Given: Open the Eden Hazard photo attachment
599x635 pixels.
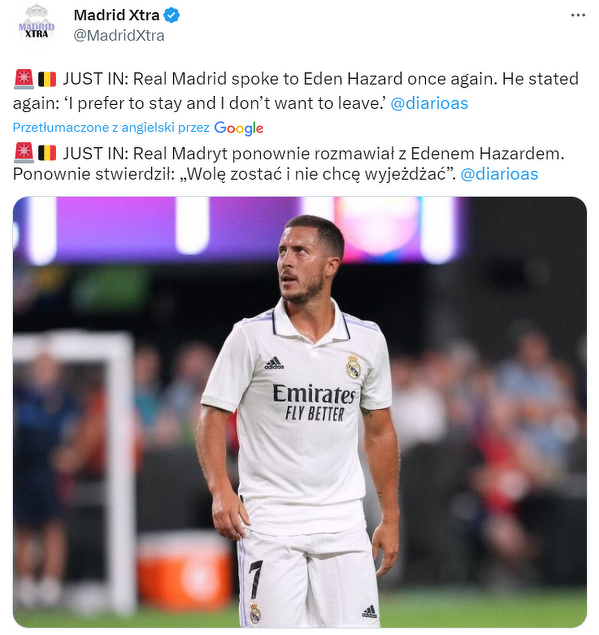Looking at the screenshot, I should point(300,412).
